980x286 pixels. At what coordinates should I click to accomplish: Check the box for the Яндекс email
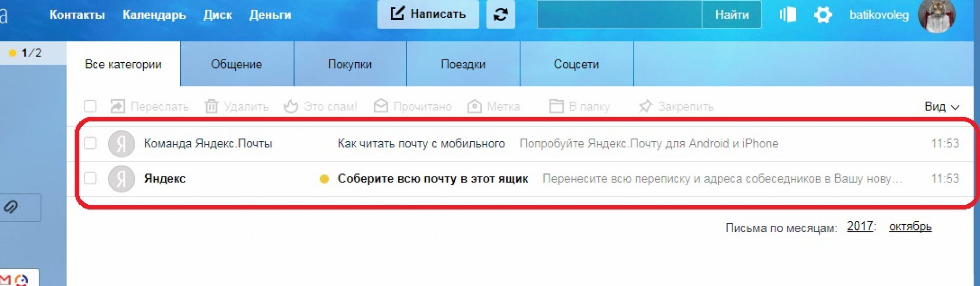pos(90,178)
